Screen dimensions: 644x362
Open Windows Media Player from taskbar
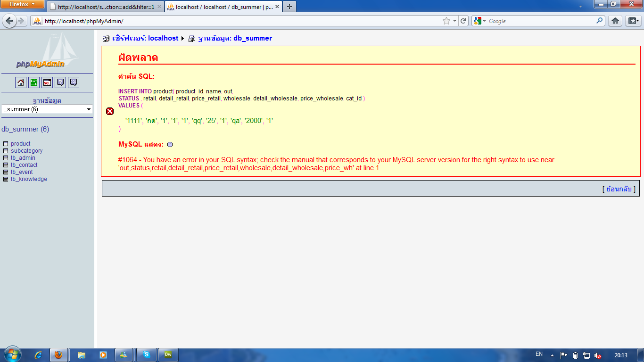point(103,355)
